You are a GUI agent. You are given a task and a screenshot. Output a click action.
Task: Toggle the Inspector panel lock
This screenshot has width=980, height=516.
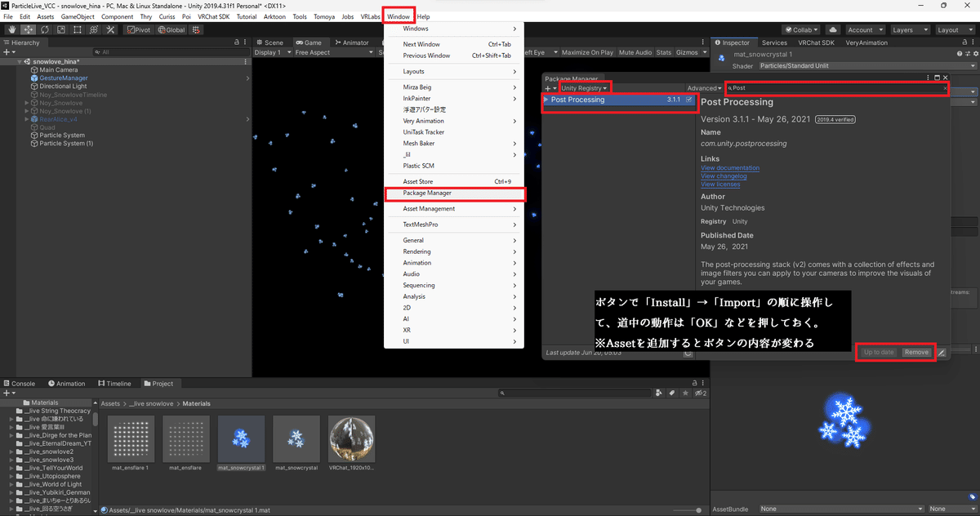(964, 42)
